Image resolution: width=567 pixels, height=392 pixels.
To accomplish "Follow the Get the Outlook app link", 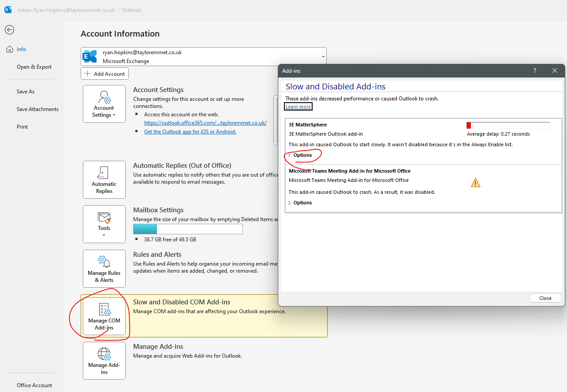I will (x=190, y=132).
